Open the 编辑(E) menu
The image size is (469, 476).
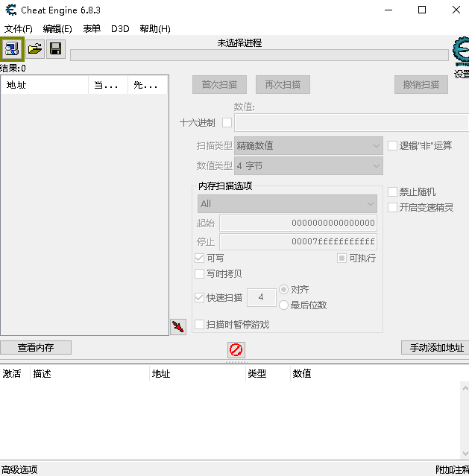(57, 29)
